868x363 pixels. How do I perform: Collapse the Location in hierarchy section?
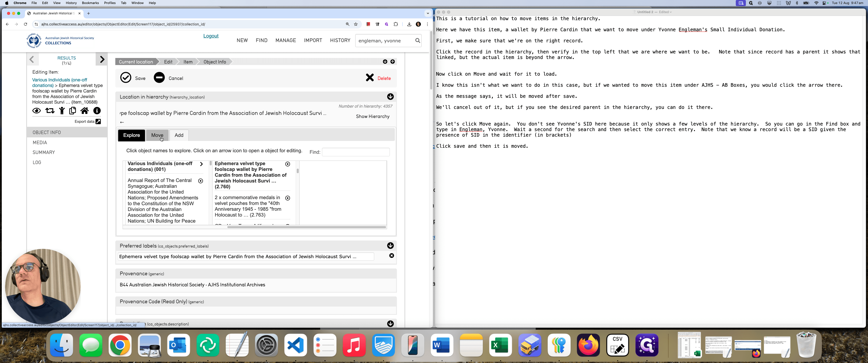(x=390, y=97)
